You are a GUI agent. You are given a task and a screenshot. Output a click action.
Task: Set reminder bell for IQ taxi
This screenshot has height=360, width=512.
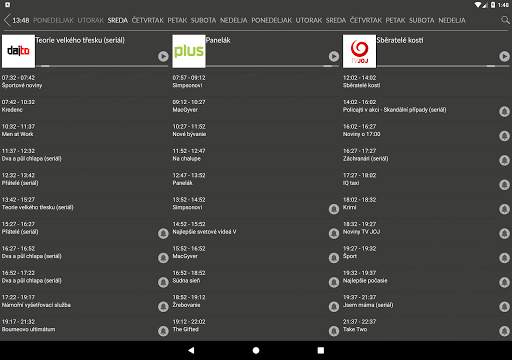coord(504,185)
